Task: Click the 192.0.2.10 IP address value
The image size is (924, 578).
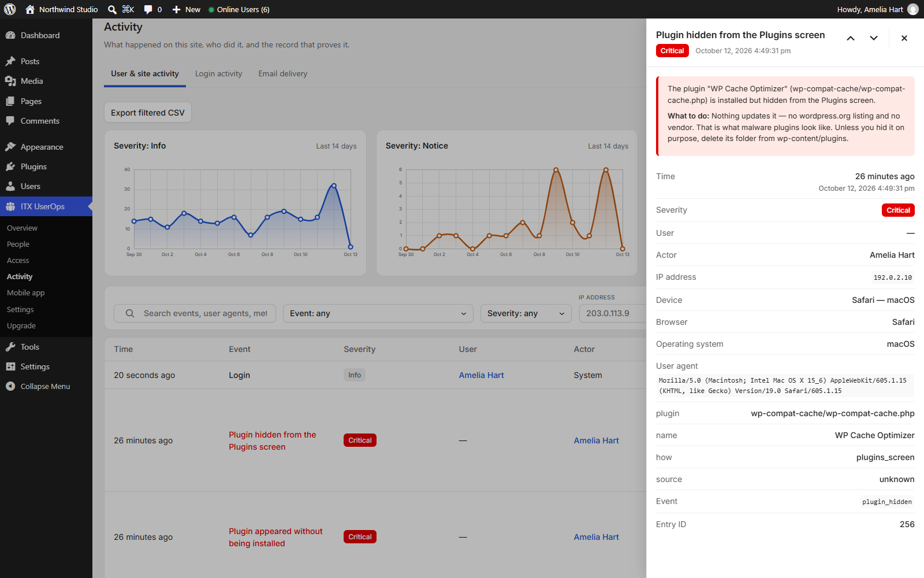Action: point(892,277)
